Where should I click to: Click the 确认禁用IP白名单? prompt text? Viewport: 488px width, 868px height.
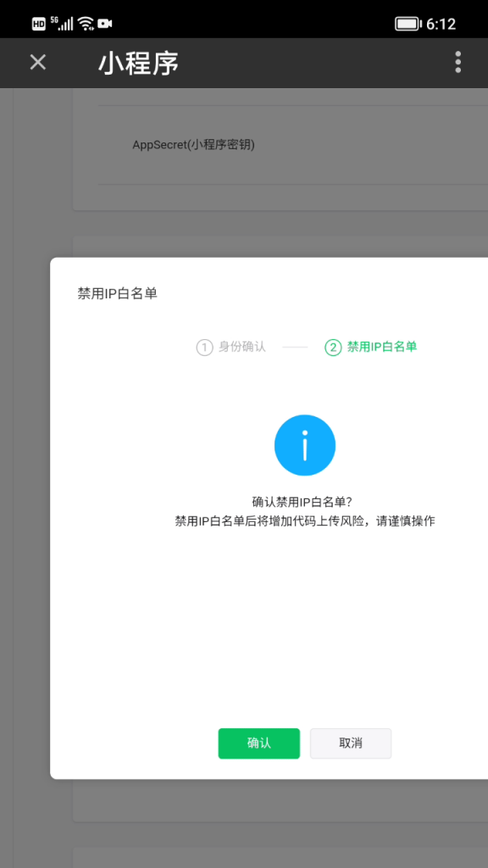click(x=302, y=502)
